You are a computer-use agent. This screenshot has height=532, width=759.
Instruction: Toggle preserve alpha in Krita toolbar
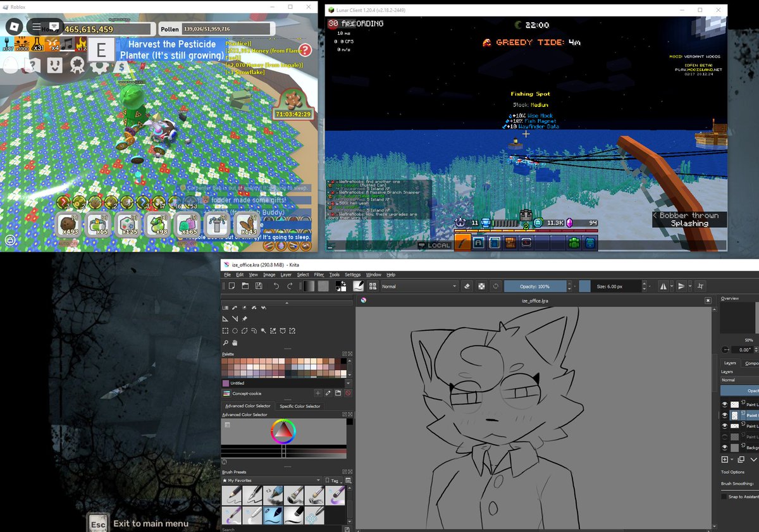click(481, 286)
